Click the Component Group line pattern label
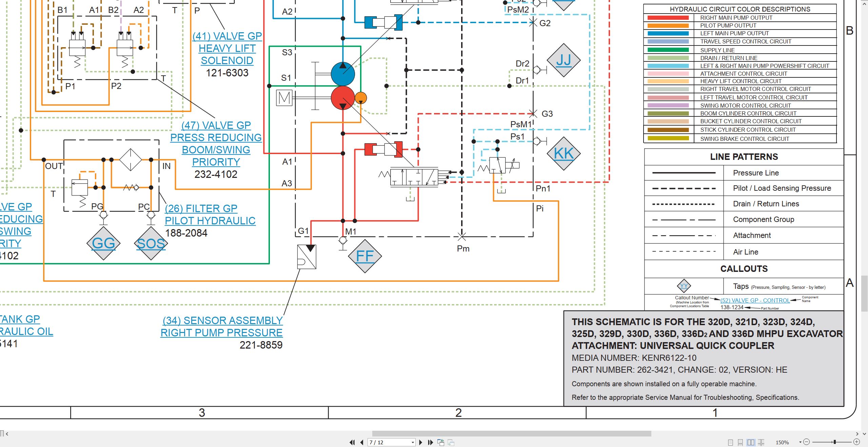868x447 pixels. point(764,220)
